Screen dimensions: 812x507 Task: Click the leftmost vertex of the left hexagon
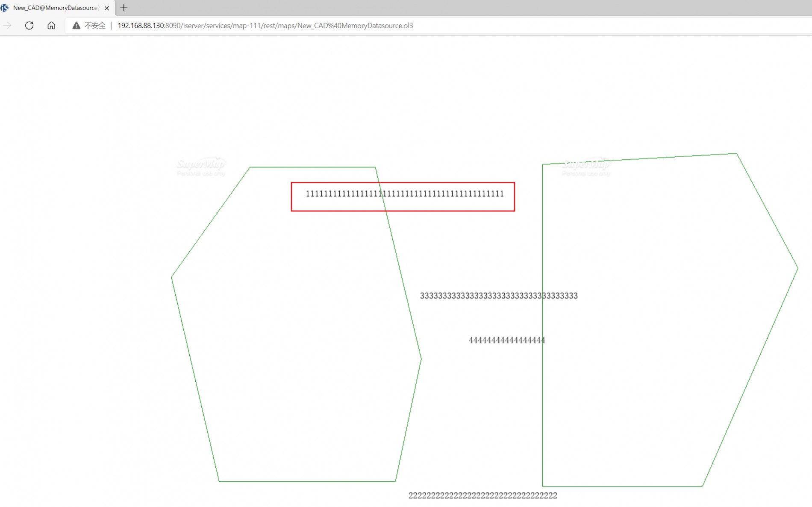(172, 277)
